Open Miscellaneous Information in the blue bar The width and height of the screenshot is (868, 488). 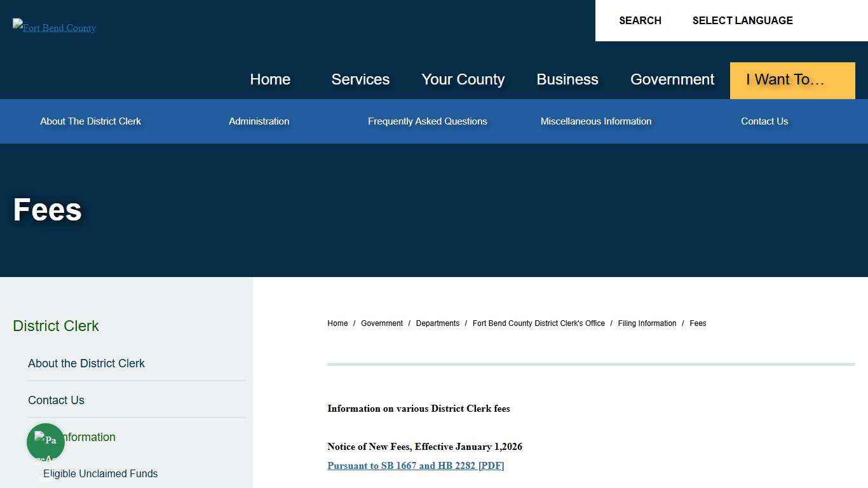tap(596, 121)
